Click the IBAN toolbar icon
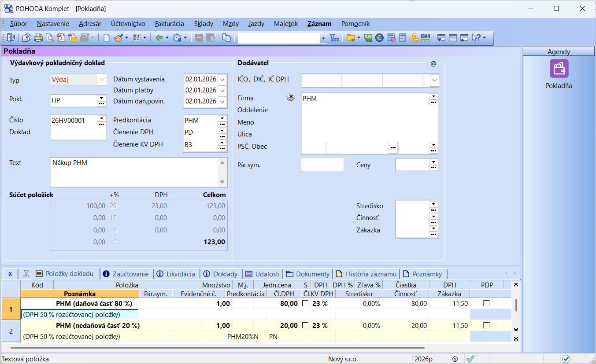The height and width of the screenshot is (364, 596). point(426,38)
